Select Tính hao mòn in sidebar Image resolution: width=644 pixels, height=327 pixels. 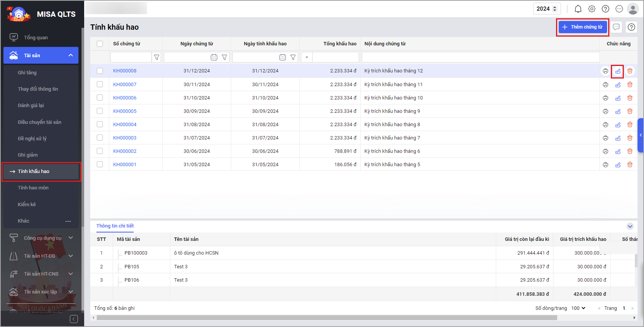point(33,188)
